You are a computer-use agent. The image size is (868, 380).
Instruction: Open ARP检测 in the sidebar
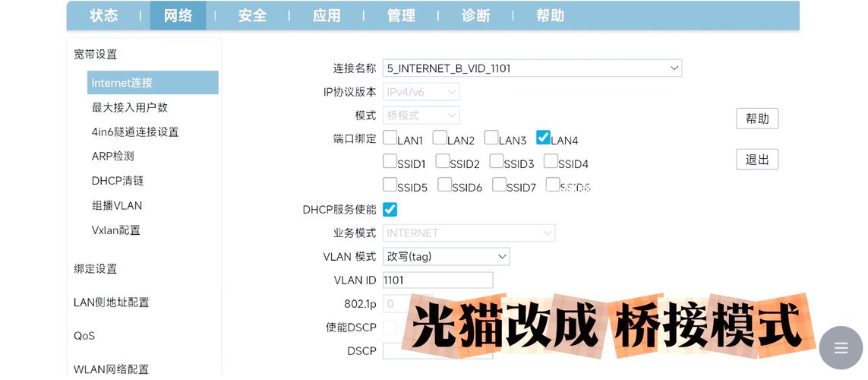coord(113,157)
